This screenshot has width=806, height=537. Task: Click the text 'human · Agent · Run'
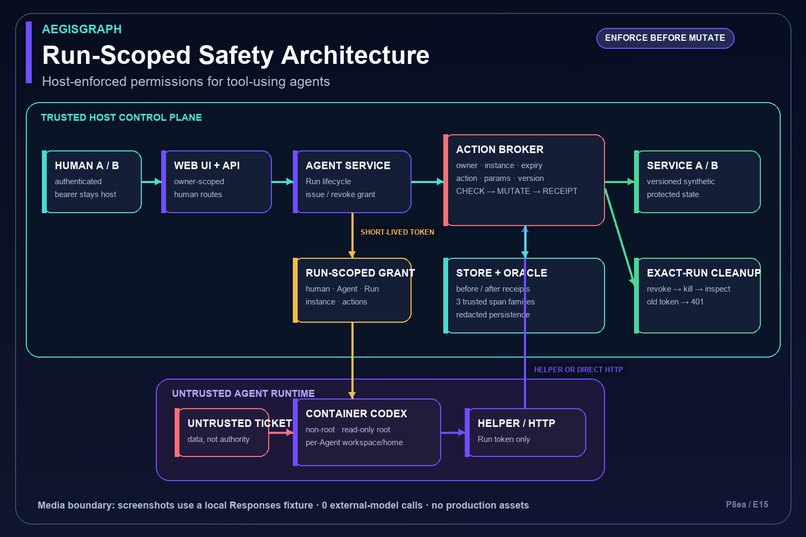tap(342, 289)
